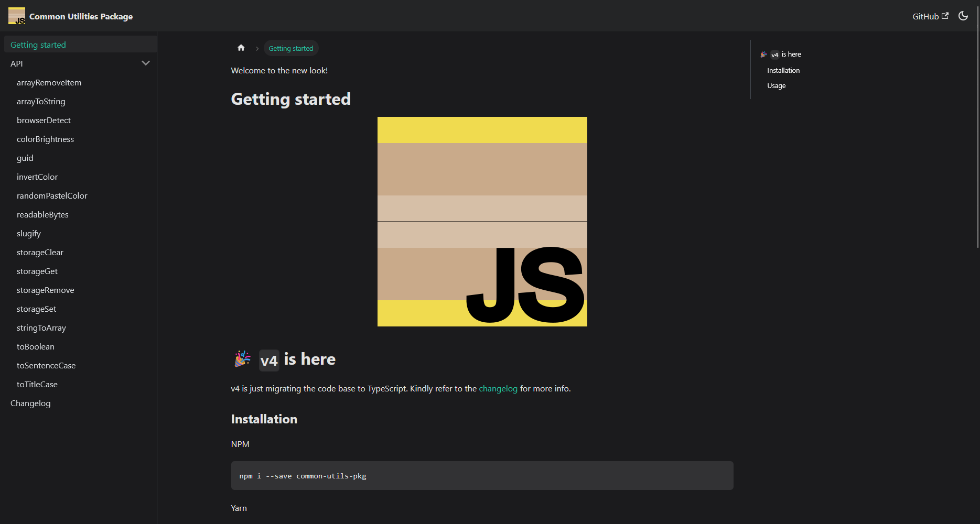980x524 pixels.
Task: Open the arrayRemoveItem doc page
Action: click(49, 82)
